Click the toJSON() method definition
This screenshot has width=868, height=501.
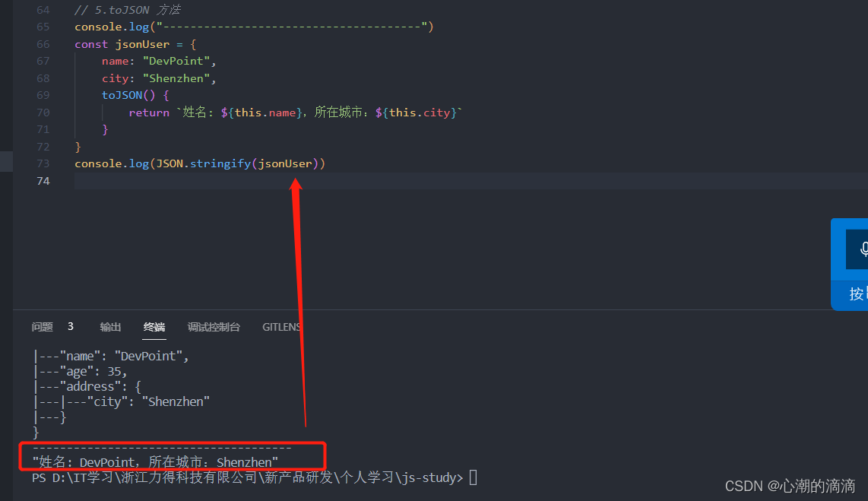tap(135, 95)
